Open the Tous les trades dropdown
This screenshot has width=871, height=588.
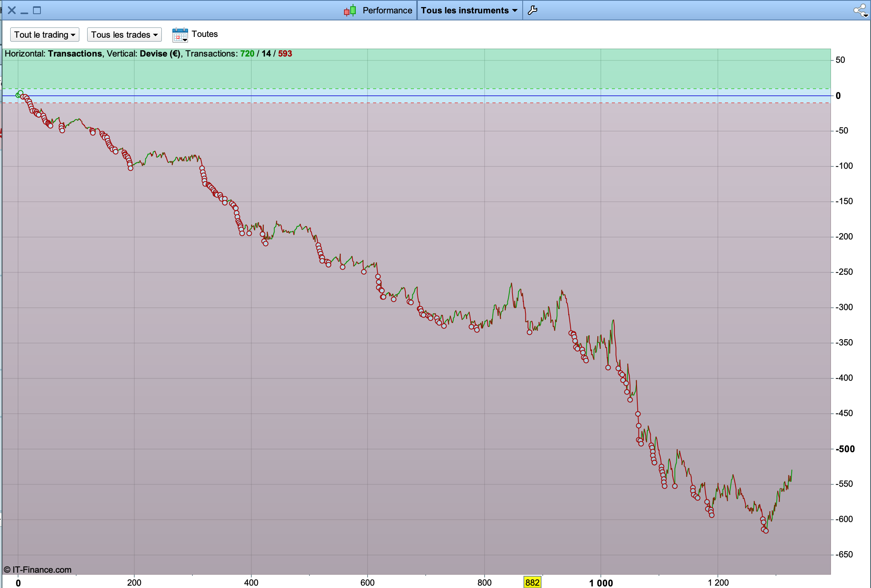(124, 35)
